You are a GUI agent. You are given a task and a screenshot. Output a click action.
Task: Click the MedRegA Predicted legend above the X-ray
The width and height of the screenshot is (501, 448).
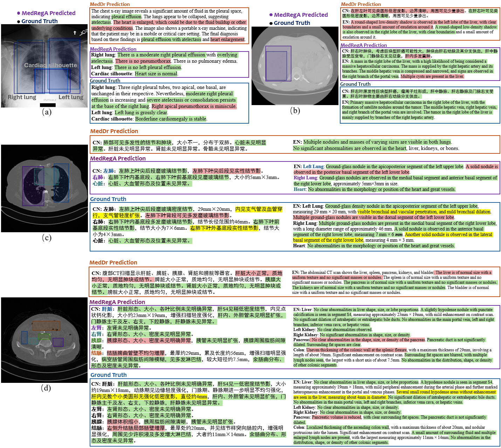point(46,13)
